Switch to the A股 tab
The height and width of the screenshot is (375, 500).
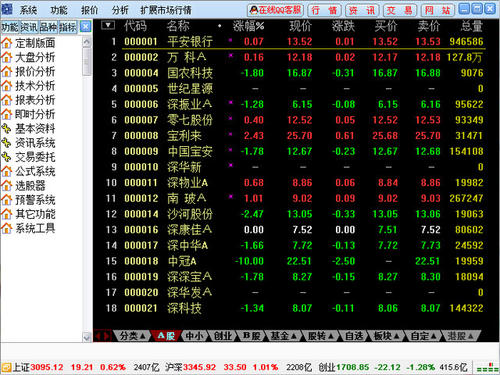166,336
